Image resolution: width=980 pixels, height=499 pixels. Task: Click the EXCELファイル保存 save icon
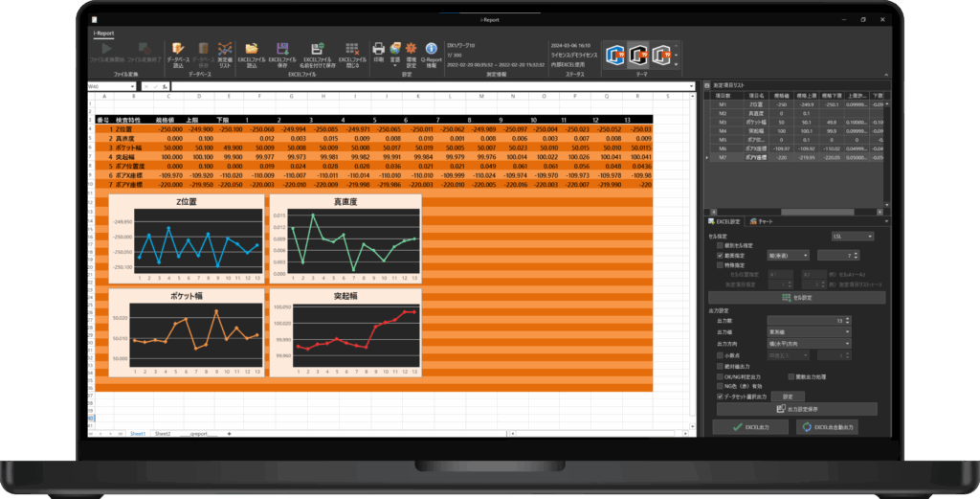coord(282,49)
